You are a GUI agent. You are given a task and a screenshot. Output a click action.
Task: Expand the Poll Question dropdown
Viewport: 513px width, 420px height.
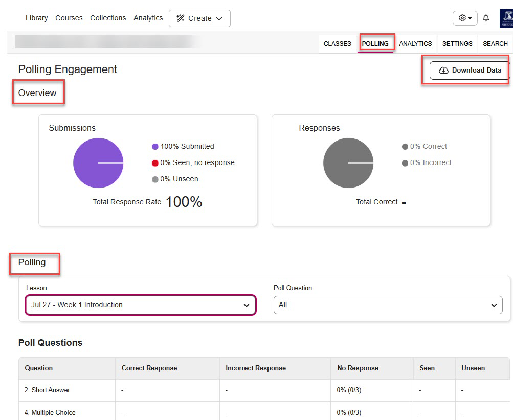tap(388, 305)
